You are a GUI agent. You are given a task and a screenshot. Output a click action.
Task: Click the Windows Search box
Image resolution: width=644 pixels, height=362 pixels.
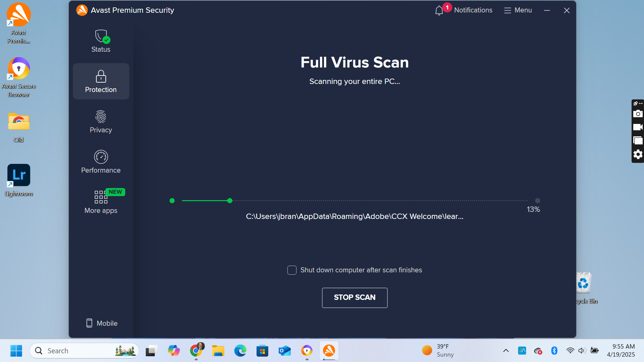pyautogui.click(x=84, y=351)
